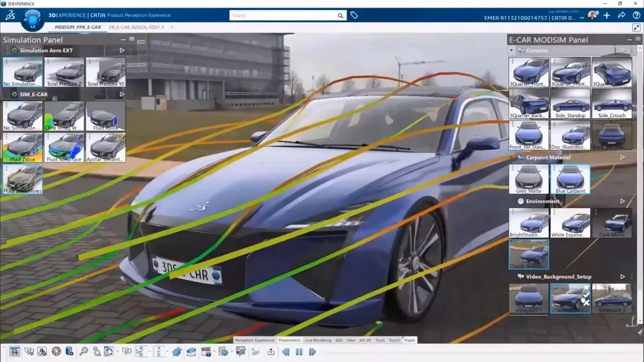
Task: Open the search magnifier in the top bar
Action: (340, 16)
